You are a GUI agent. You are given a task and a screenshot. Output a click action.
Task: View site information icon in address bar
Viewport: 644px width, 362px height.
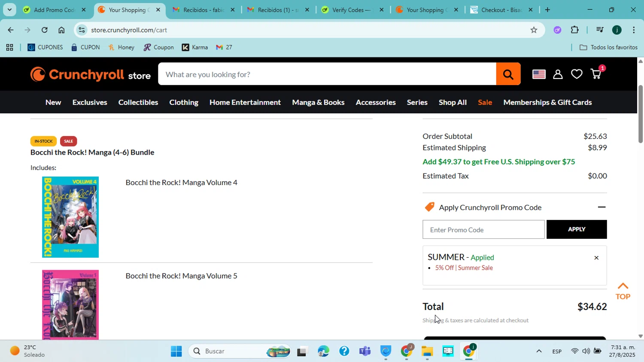[82, 30]
